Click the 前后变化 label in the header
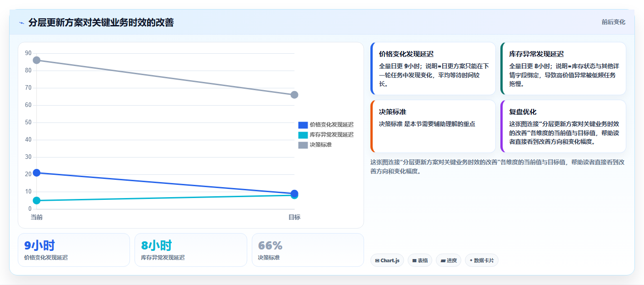This screenshot has height=285, width=644. [x=613, y=22]
